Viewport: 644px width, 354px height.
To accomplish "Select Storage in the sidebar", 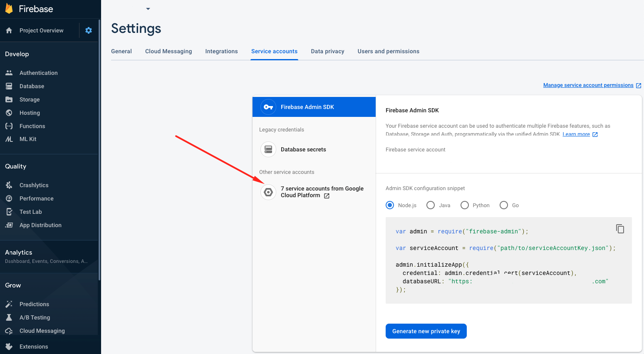I will click(x=29, y=99).
